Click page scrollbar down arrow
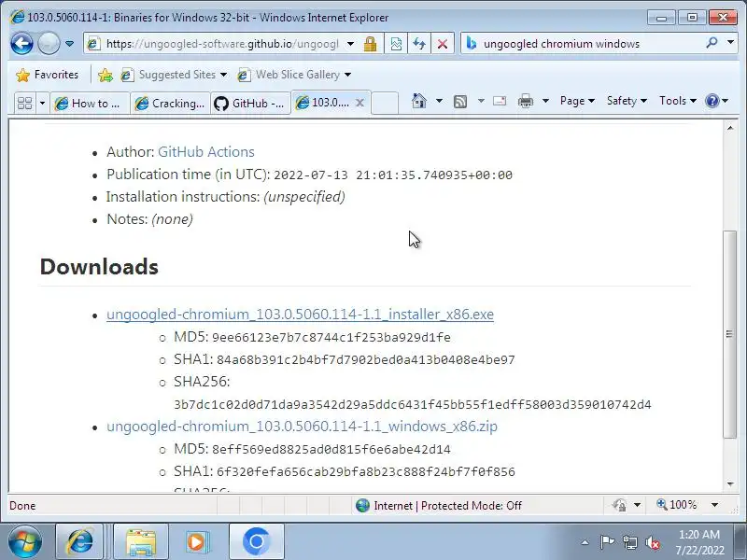 (x=730, y=484)
